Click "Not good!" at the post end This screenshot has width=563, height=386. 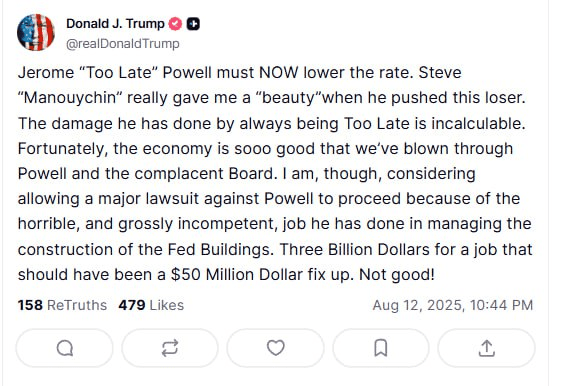[x=397, y=275]
